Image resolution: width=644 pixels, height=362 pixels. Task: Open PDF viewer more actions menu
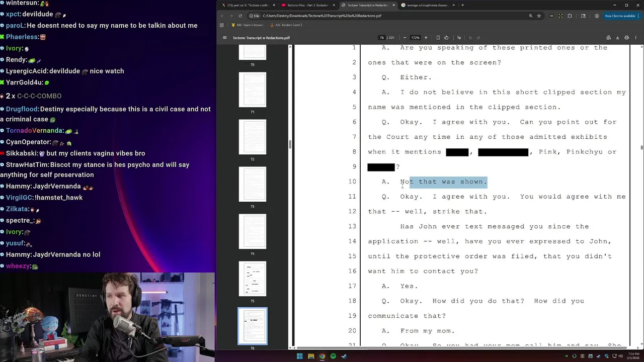[636, 38]
